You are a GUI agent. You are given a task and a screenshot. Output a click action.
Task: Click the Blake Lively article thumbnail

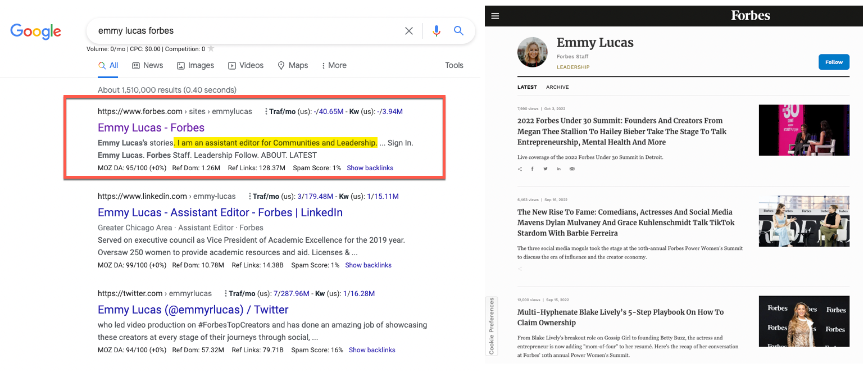(x=804, y=321)
